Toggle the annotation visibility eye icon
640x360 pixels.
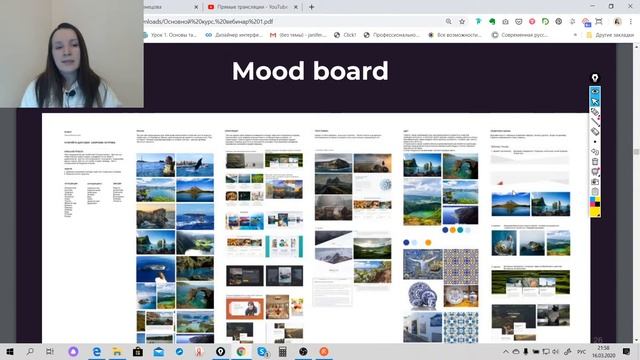(595, 91)
